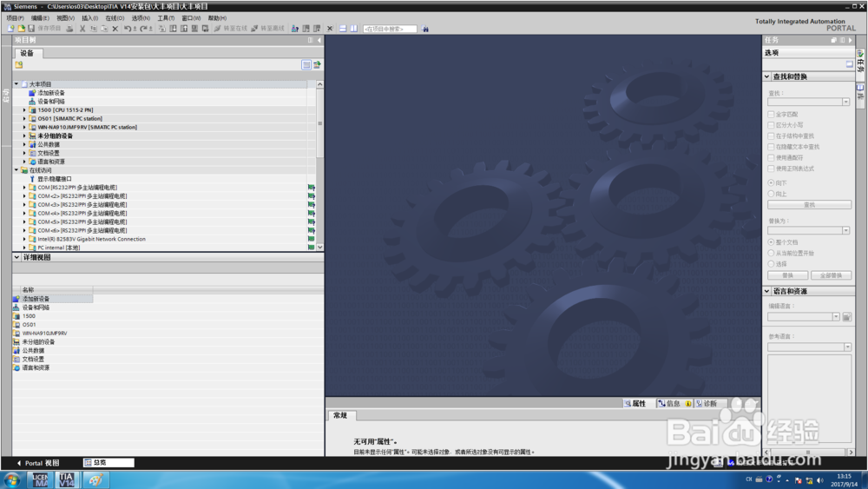The height and width of the screenshot is (489, 868).
Task: Enable 全字匹配 whole word checkbox
Action: [771, 114]
